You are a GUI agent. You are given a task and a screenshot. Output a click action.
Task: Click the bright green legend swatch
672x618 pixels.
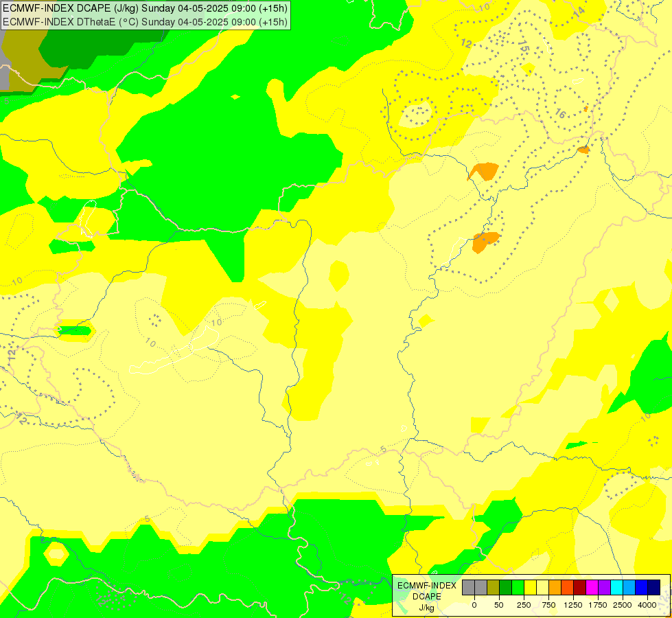click(x=518, y=588)
